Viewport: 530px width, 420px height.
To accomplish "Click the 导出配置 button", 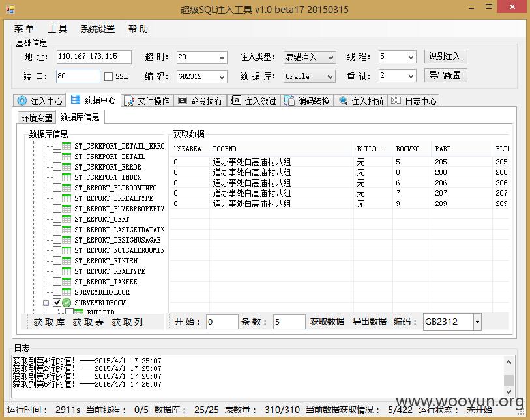I will tap(445, 76).
